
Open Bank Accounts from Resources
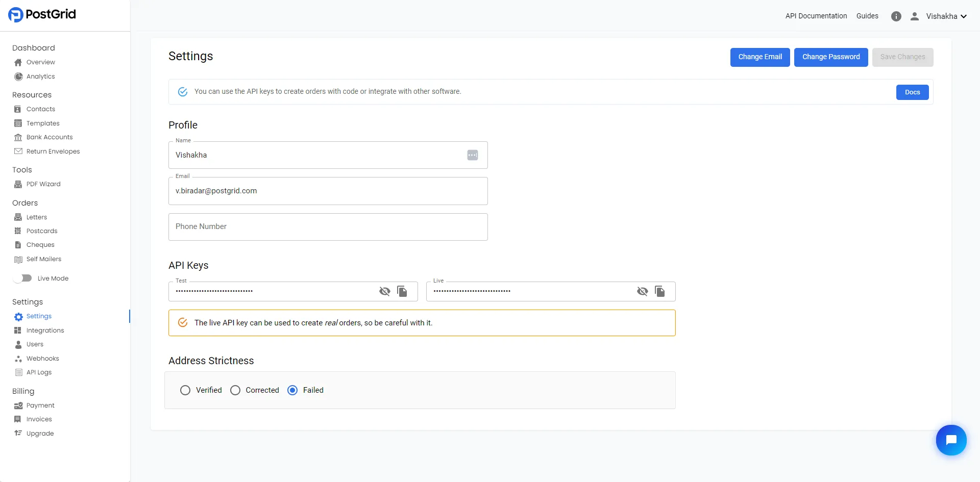coord(49,137)
